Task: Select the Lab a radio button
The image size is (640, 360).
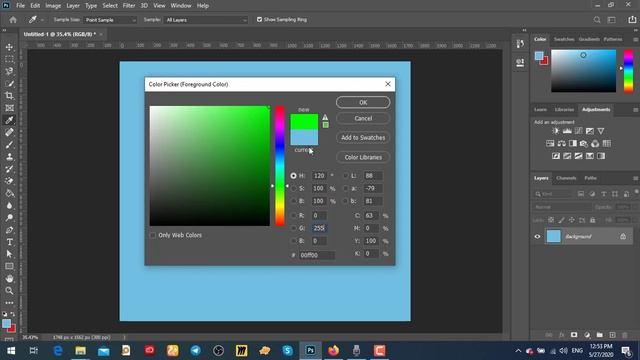Action: 346,189
